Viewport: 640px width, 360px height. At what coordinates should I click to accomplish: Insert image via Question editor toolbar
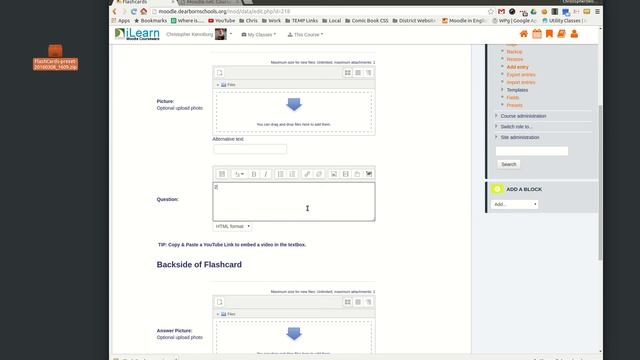(x=333, y=174)
